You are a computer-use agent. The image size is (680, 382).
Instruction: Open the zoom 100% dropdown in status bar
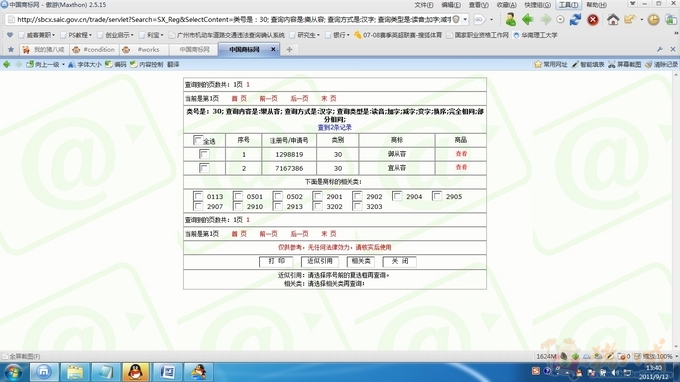677,356
